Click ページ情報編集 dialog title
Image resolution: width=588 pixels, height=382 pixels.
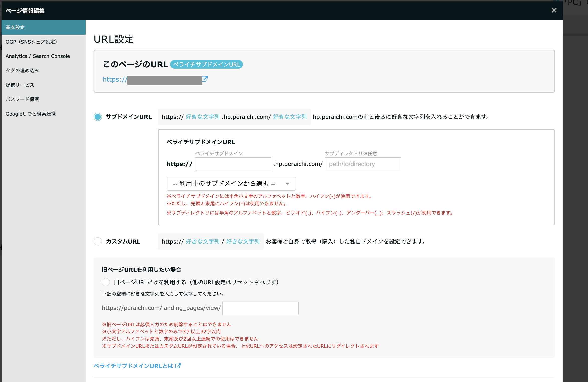(25, 11)
